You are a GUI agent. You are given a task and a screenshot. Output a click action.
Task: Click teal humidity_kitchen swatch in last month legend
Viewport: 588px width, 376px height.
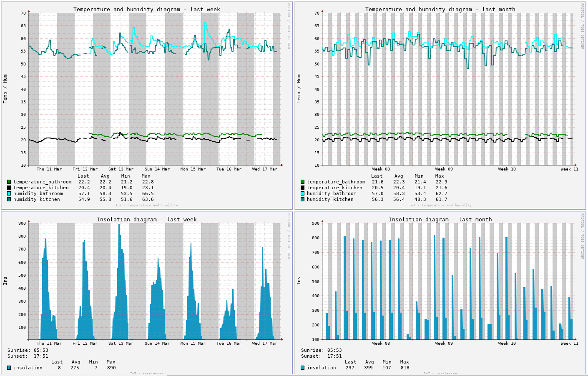pyautogui.click(x=303, y=199)
